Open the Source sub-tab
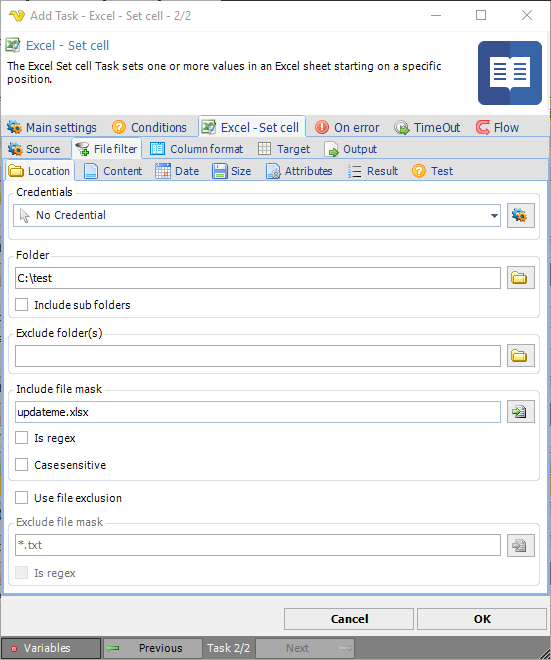 (x=35, y=149)
